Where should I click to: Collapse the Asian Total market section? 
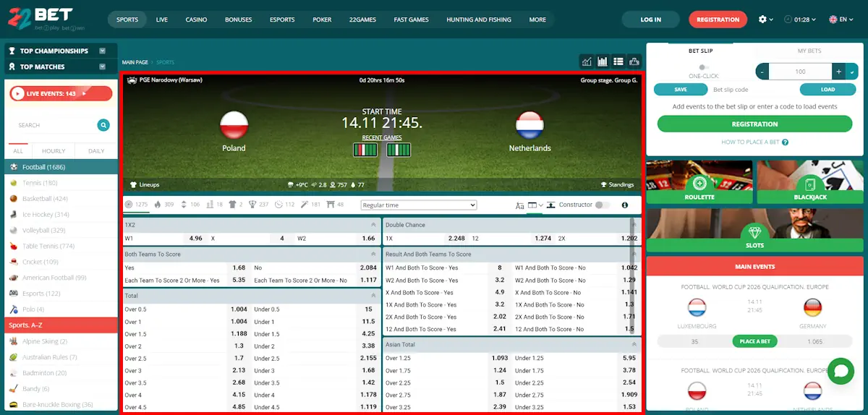pyautogui.click(x=634, y=345)
